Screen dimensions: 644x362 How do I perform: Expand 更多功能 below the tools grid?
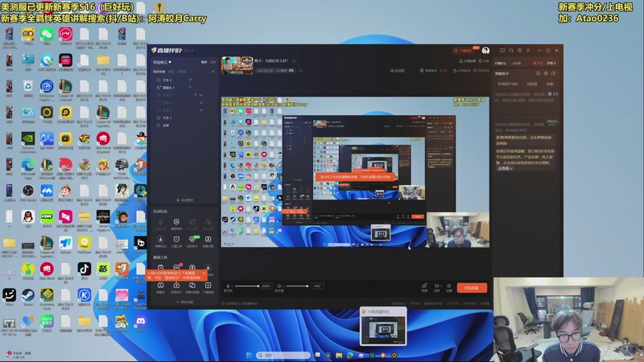pyautogui.click(x=185, y=302)
